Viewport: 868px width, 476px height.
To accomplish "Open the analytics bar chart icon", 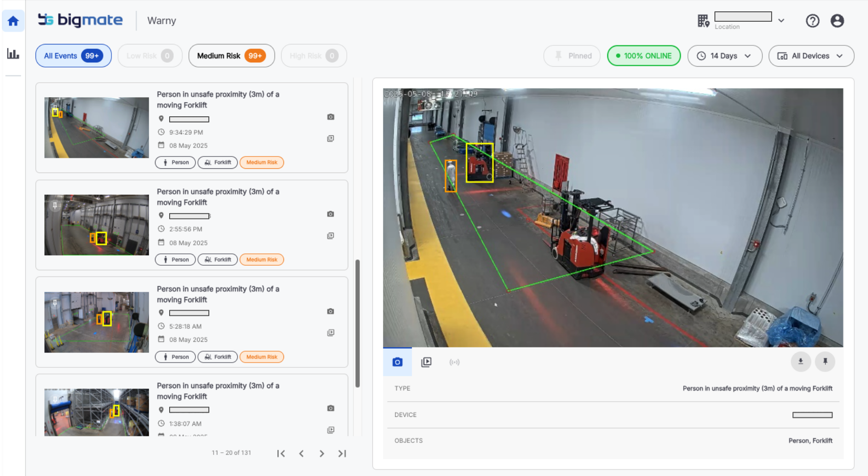I will [13, 54].
